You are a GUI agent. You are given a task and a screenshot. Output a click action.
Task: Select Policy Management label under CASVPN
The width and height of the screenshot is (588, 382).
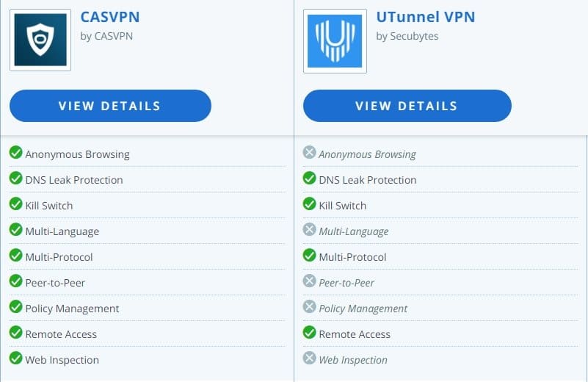(72, 309)
